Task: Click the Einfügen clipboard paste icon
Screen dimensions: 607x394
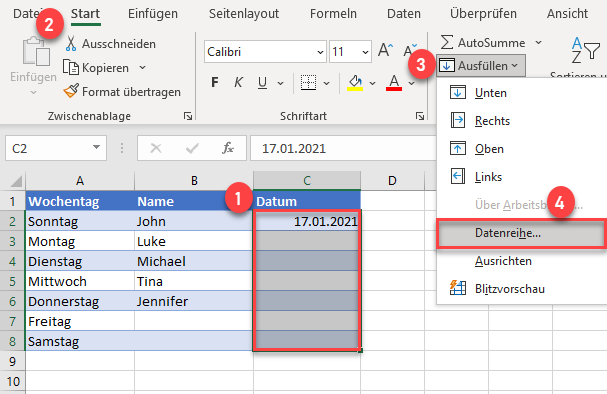Action: (x=36, y=51)
